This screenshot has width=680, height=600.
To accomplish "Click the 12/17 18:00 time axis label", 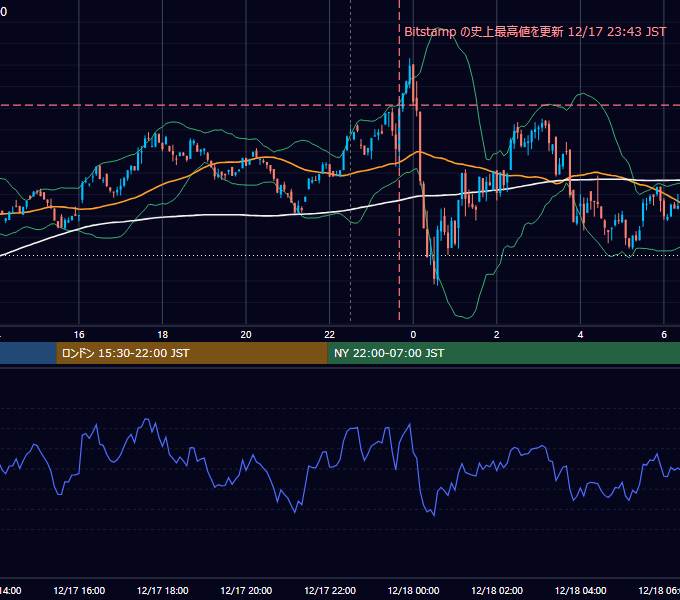I will [x=163, y=590].
